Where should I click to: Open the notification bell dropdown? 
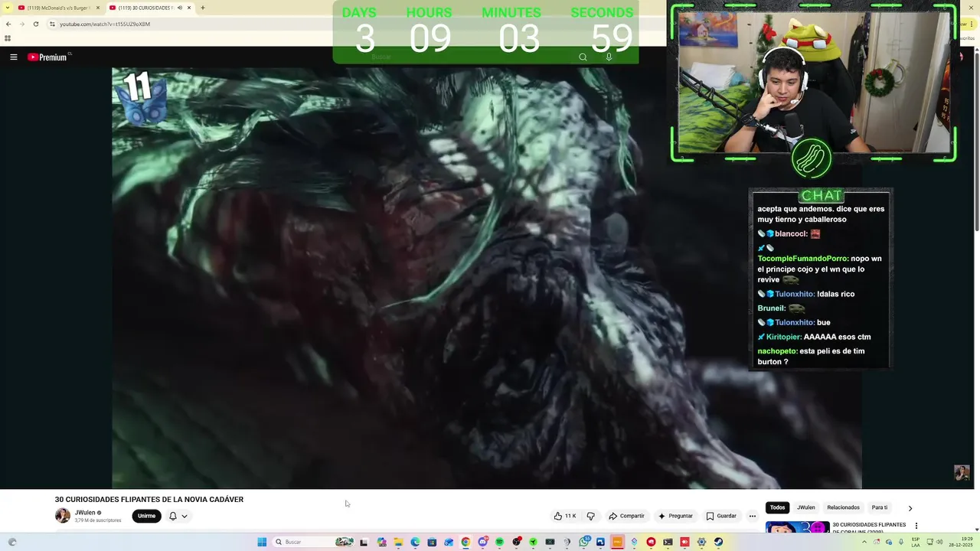coord(178,516)
